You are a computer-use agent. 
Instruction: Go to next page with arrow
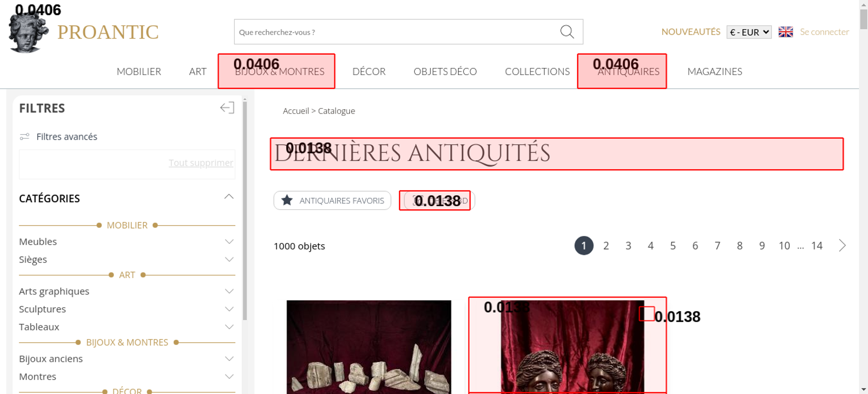842,246
